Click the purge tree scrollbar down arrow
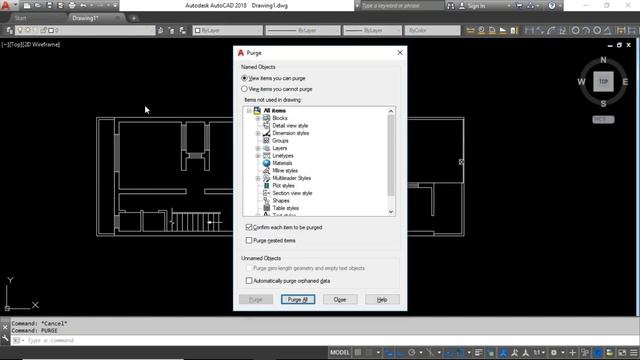Viewport: 640px width, 360px height. 391,212
